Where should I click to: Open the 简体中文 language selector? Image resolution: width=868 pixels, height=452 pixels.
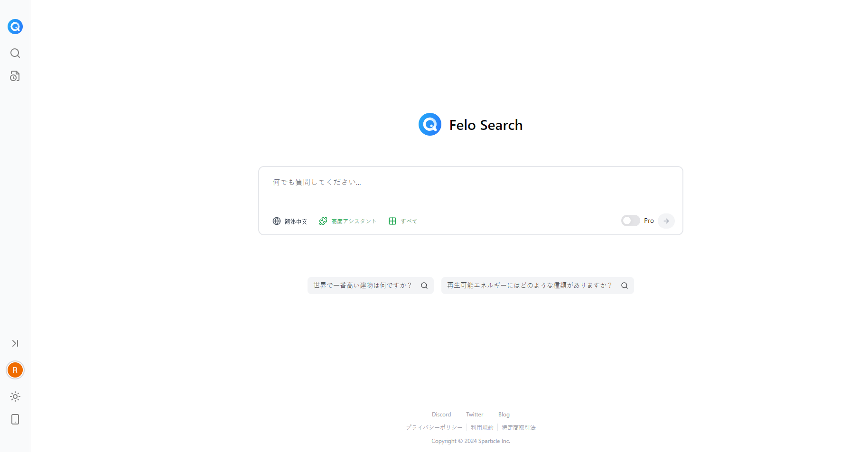[x=290, y=221]
